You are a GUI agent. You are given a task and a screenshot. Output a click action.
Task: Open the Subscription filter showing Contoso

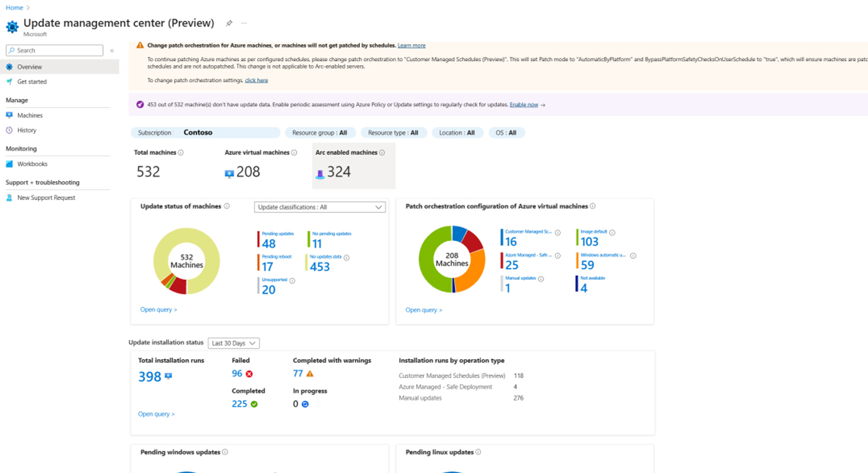[205, 132]
